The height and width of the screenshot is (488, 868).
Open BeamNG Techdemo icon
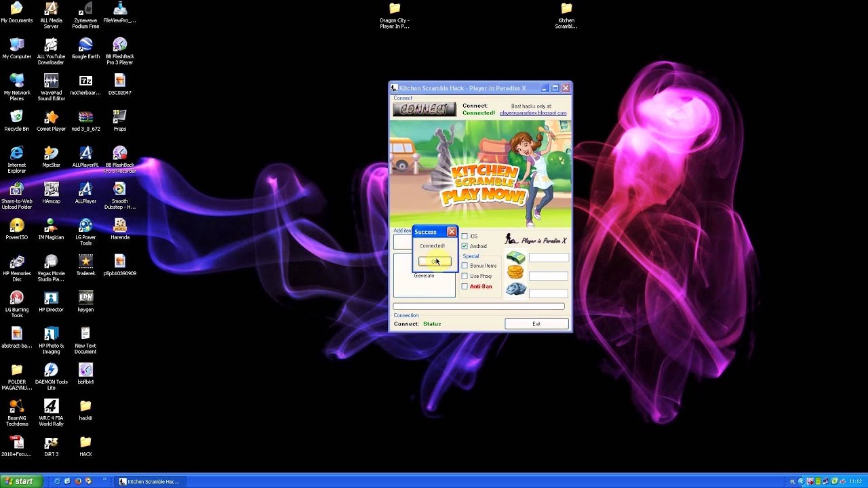tap(16, 413)
